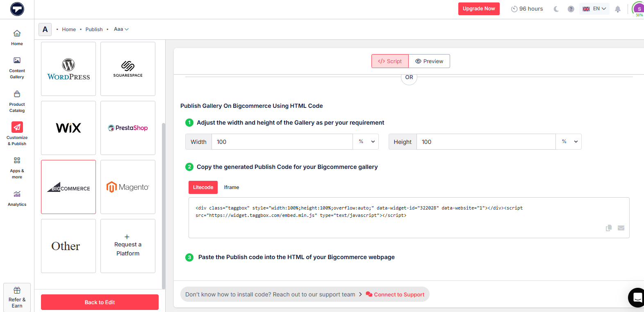The height and width of the screenshot is (312, 644).
Task: Copy the publish code with the copy icon
Action: point(609,228)
